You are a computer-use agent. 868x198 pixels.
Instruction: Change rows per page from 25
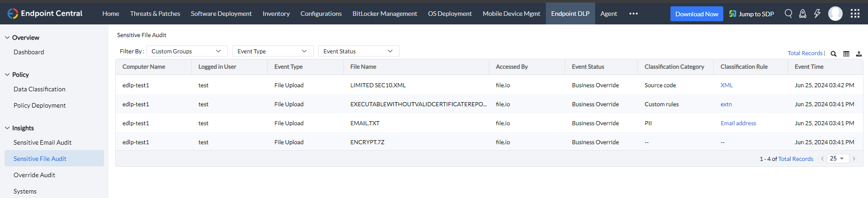(x=837, y=159)
